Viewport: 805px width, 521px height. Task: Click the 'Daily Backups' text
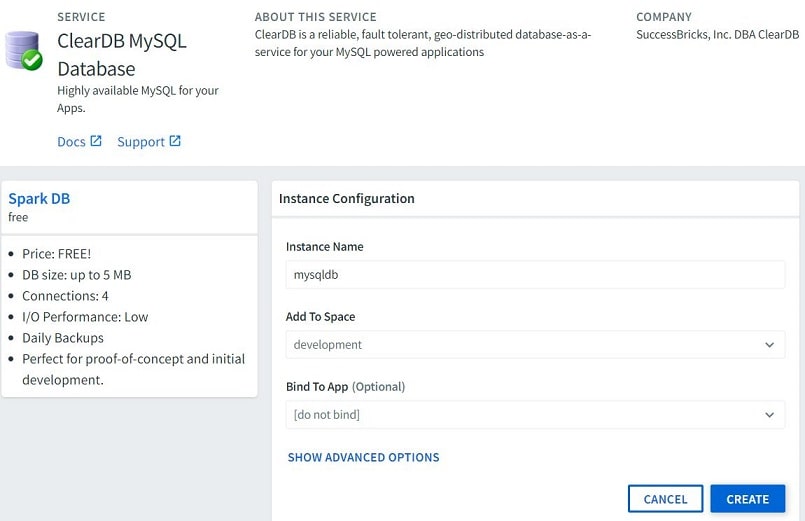click(63, 338)
